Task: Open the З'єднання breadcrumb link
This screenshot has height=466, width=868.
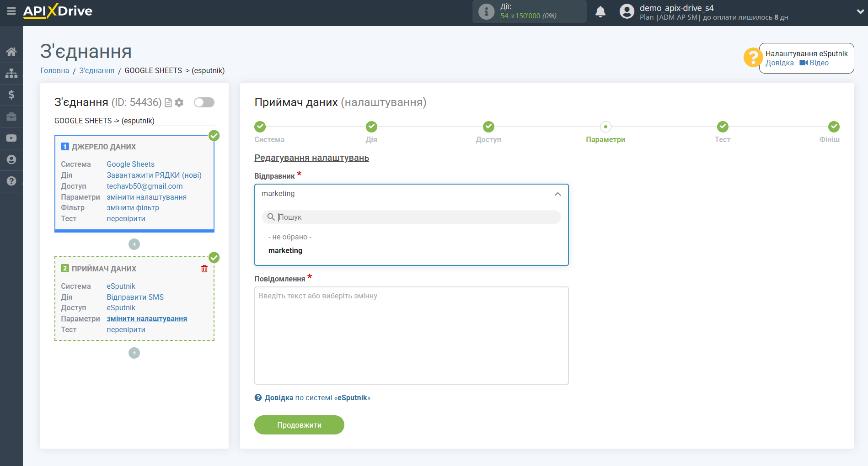Action: [96, 71]
